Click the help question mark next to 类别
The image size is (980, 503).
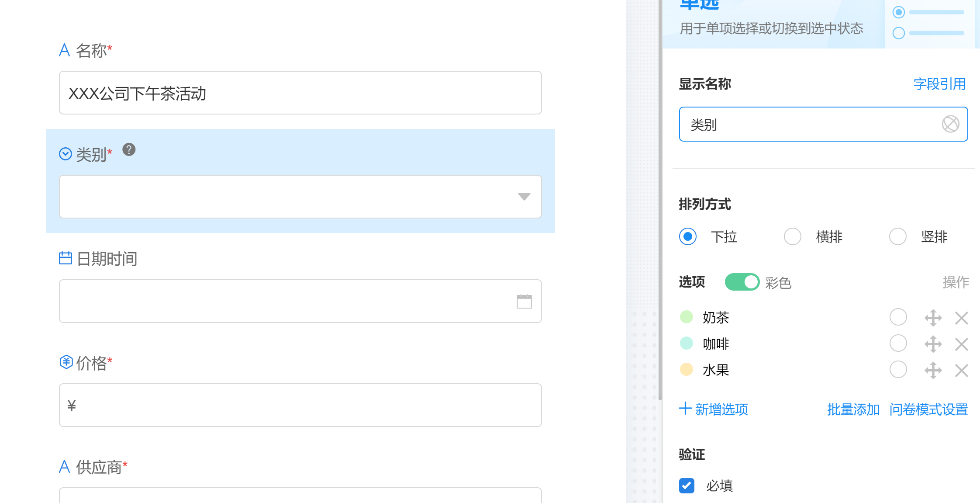129,150
